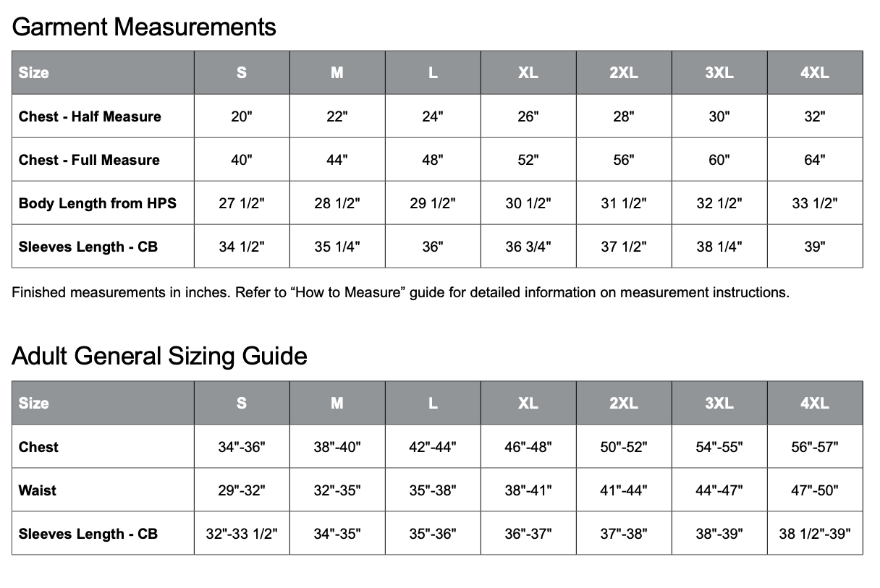Screen dimensions: 880x588
Task: Select the 3XL header in sizing guide
Action: (x=719, y=404)
